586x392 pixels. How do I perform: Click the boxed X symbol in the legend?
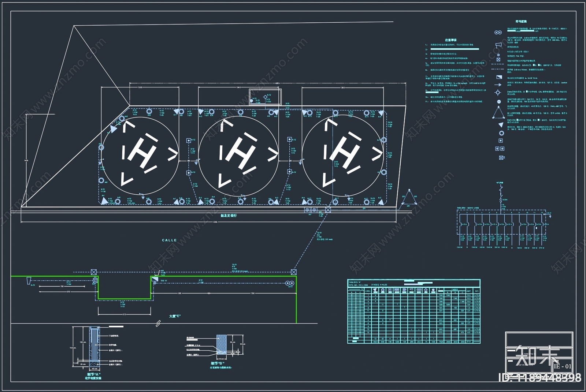(x=498, y=59)
